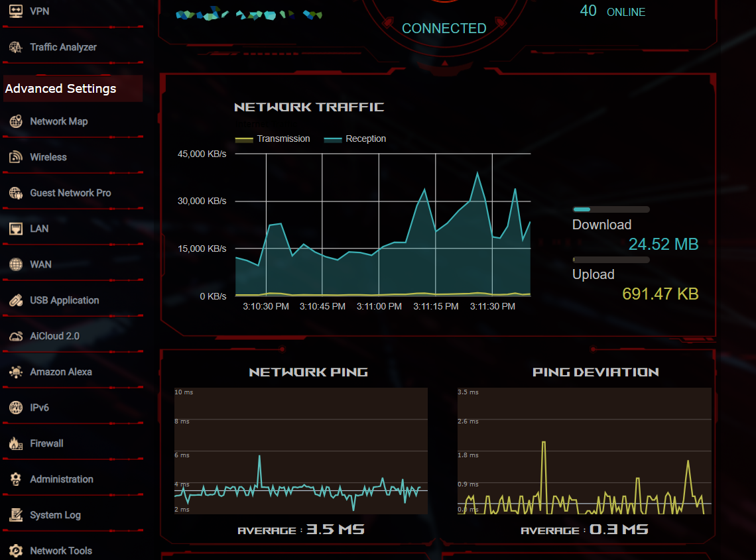Click the Network Map globe icon

click(x=16, y=121)
